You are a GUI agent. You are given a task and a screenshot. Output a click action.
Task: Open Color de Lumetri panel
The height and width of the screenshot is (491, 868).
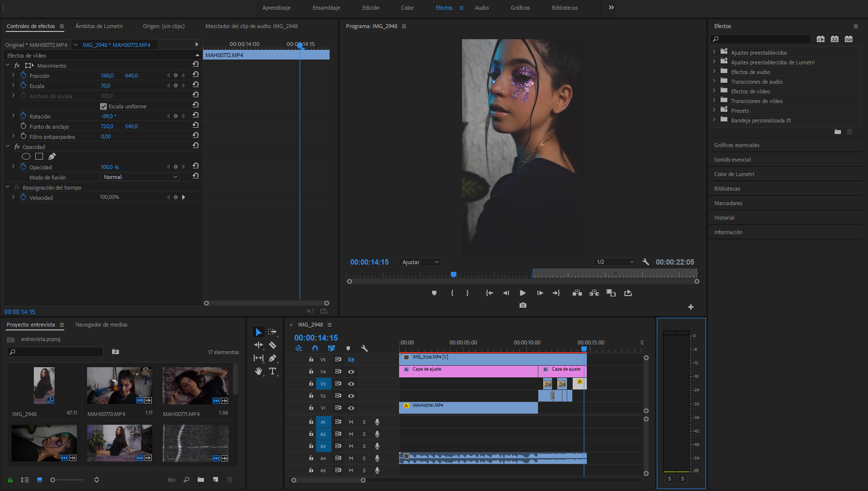point(734,174)
